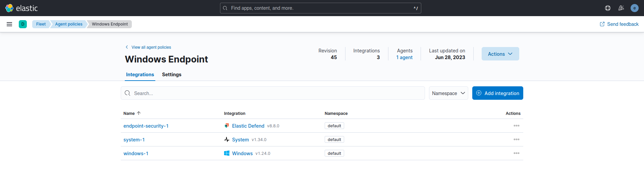Click version v8.8.0 text

(x=273, y=126)
